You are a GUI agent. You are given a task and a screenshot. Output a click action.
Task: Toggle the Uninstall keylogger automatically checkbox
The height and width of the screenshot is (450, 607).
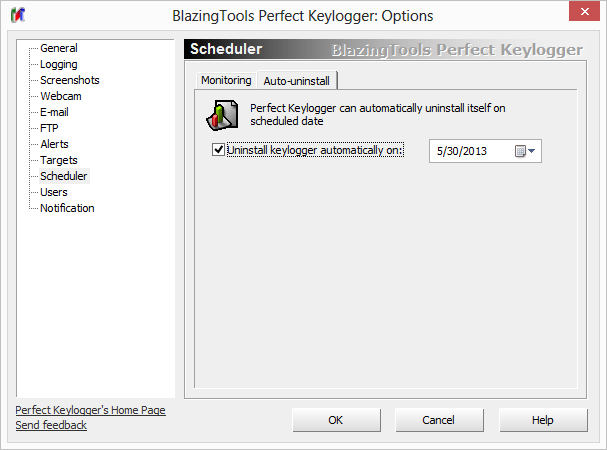[x=219, y=150]
